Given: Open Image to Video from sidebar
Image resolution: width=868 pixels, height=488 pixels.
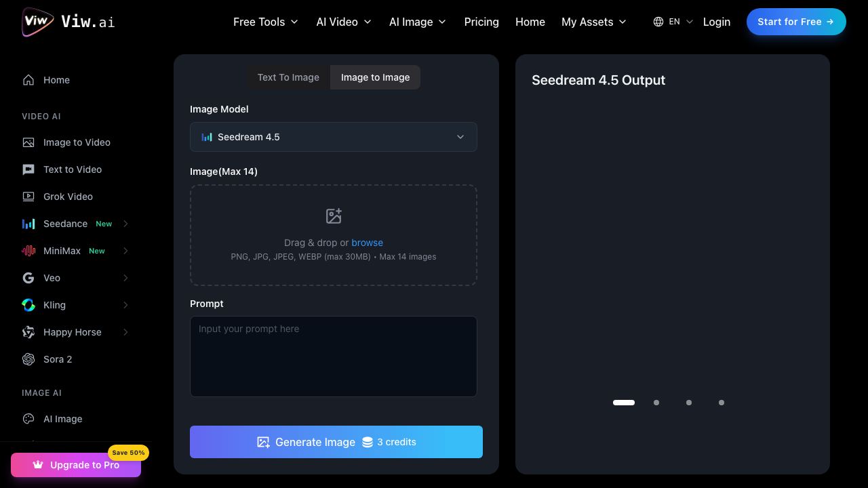Looking at the screenshot, I should 76,142.
